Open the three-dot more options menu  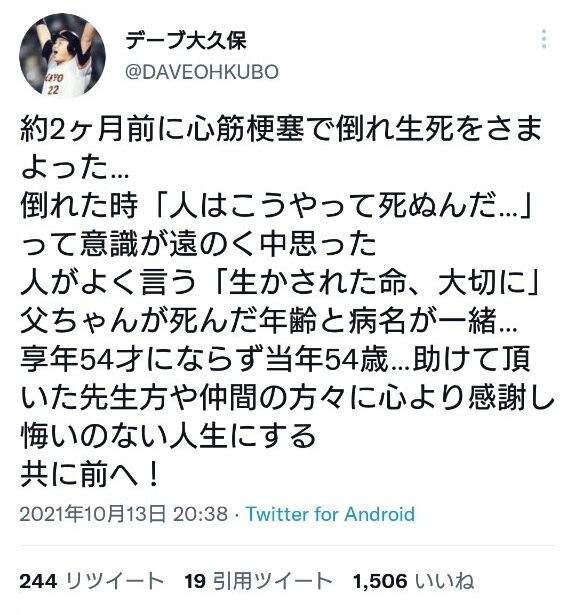coord(544,39)
